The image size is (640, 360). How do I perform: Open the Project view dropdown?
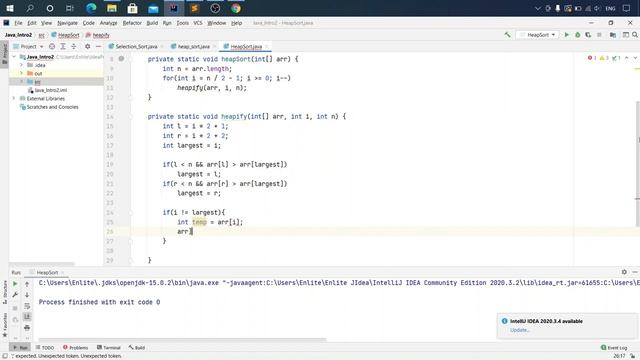(x=28, y=47)
